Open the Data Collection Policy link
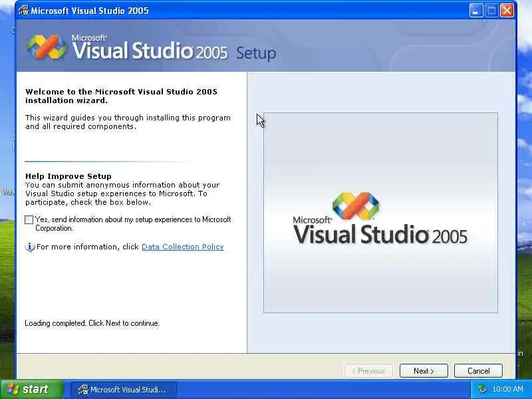532x399 pixels. pyautogui.click(x=182, y=247)
